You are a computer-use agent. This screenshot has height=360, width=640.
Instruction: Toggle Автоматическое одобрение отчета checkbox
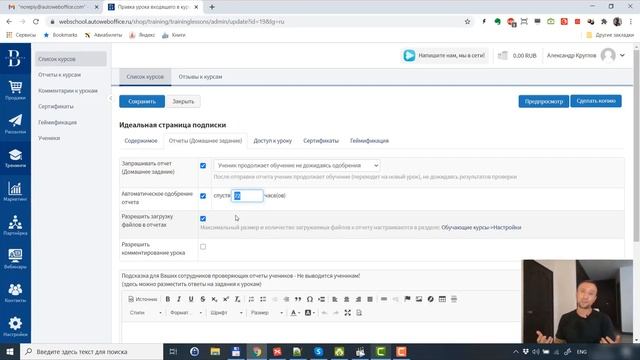tap(203, 196)
